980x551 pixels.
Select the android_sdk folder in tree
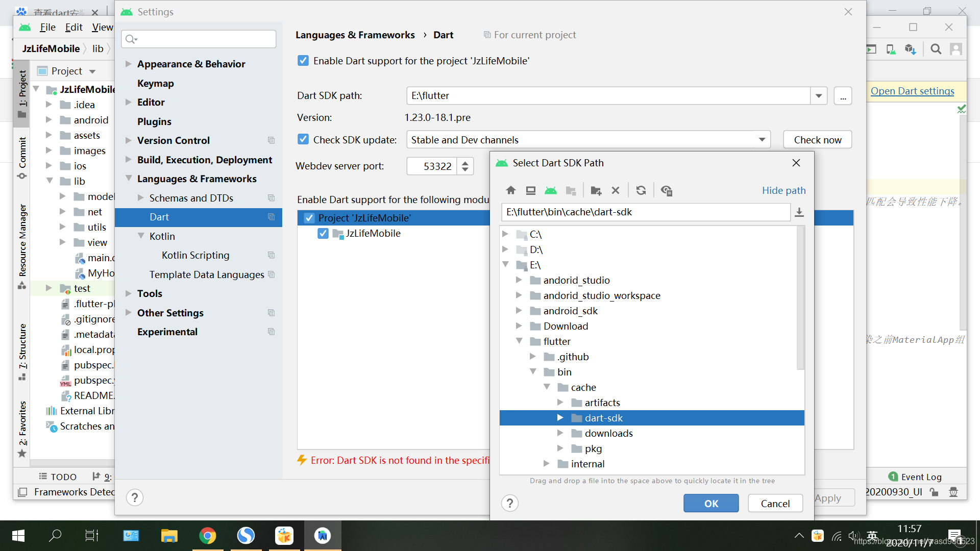pos(570,311)
